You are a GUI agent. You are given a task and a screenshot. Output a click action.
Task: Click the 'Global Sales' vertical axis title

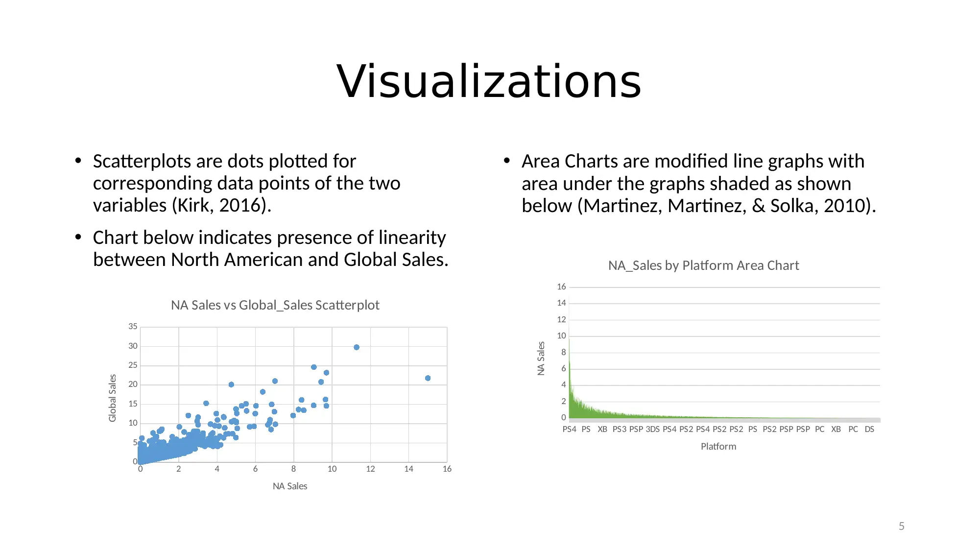click(113, 398)
